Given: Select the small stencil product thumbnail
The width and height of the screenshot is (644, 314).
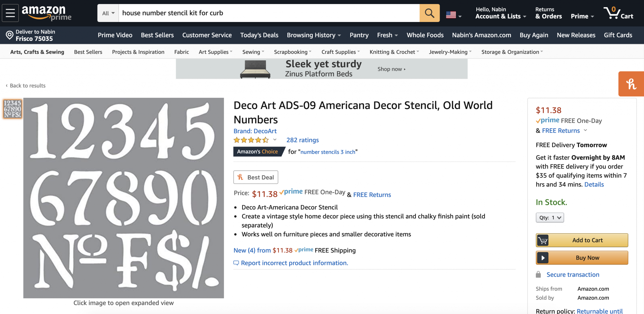Looking at the screenshot, I should [x=13, y=109].
